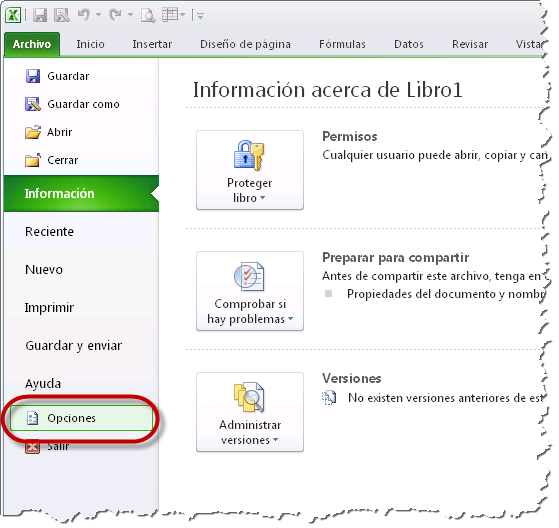Image resolution: width=559 pixels, height=528 pixels.
Task: Open the Proteger libro dropdown button
Action: [250, 170]
